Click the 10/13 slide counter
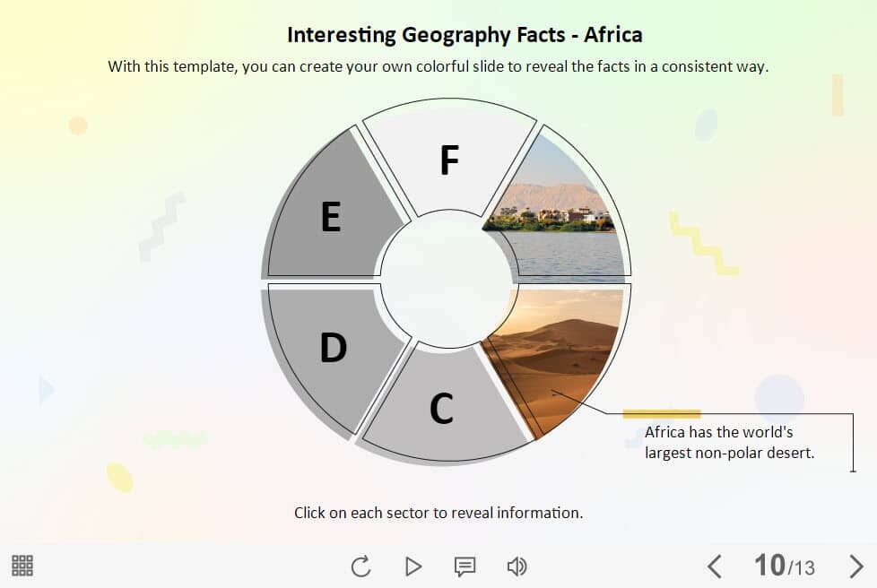 (785, 566)
